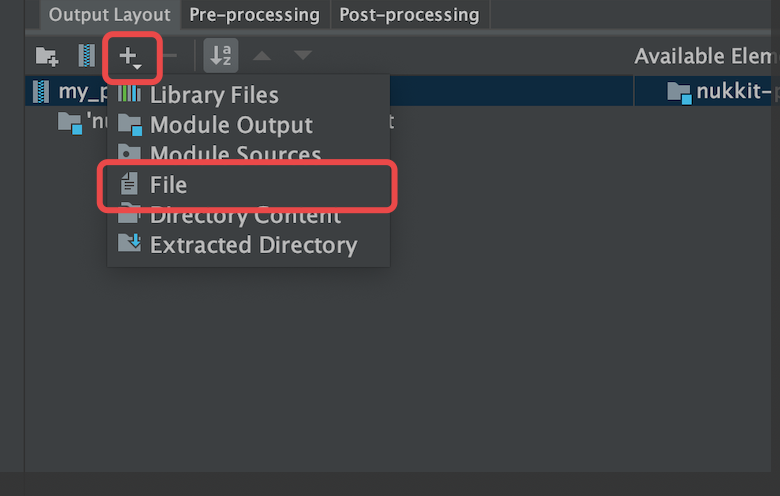Viewport: 780px width, 496px height.
Task: Select Module Sources menu entry
Action: tap(235, 155)
